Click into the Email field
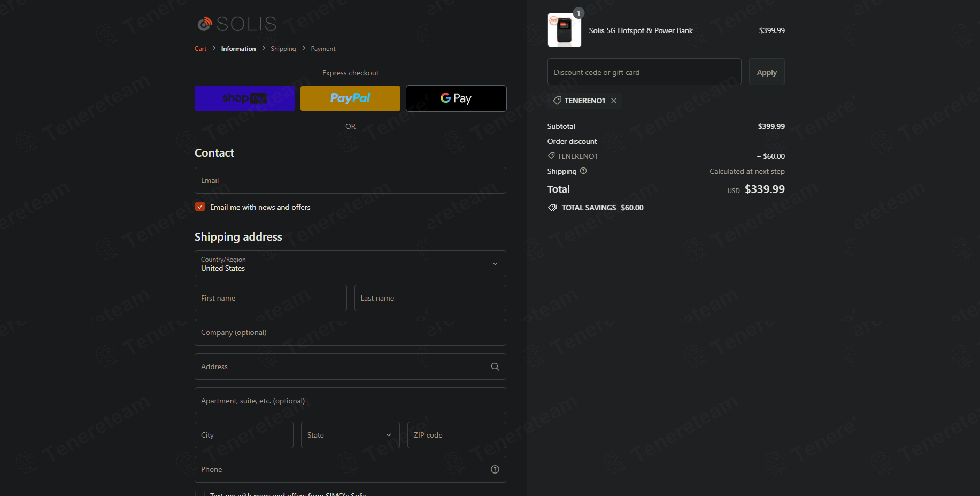The image size is (980, 496). (x=350, y=180)
